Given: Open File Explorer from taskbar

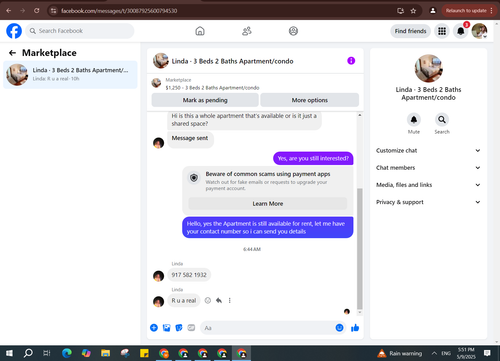Looking at the screenshot, I should tap(105, 353).
